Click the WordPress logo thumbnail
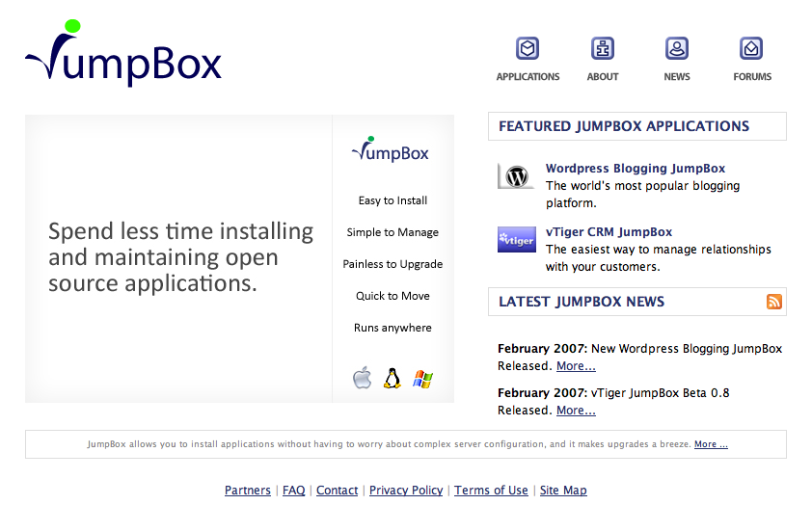Image resolution: width=812 pixels, height=505 pixels. [x=516, y=176]
